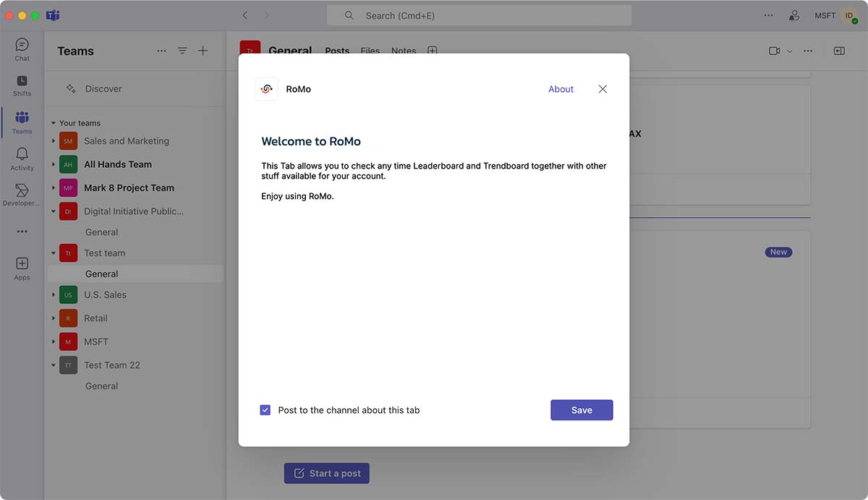Click the AH team avatar
868x500 pixels.
click(x=68, y=164)
